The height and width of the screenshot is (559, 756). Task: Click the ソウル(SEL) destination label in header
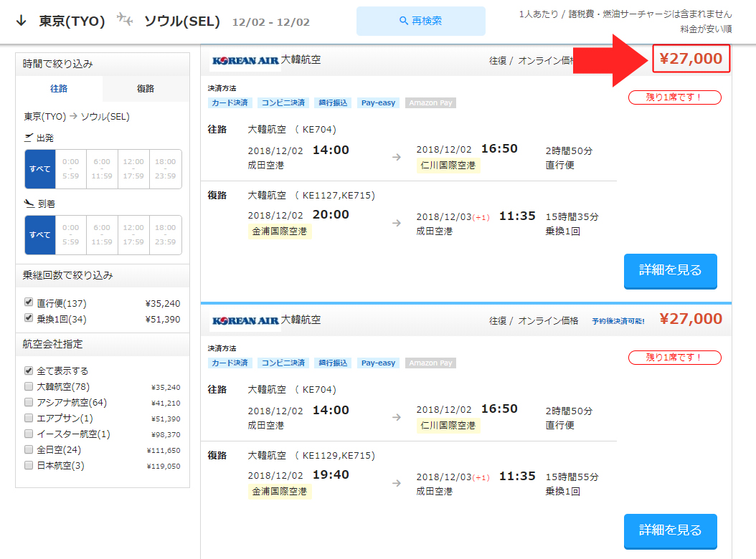[x=182, y=21]
